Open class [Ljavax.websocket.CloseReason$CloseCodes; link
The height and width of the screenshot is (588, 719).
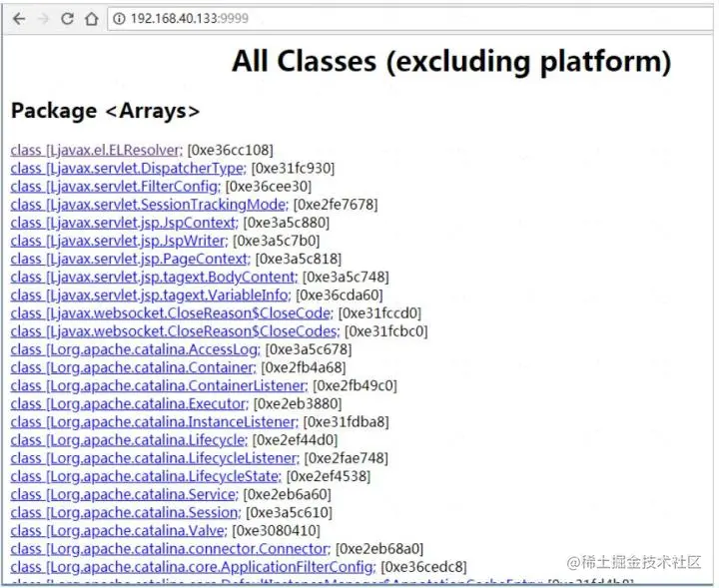point(175,331)
